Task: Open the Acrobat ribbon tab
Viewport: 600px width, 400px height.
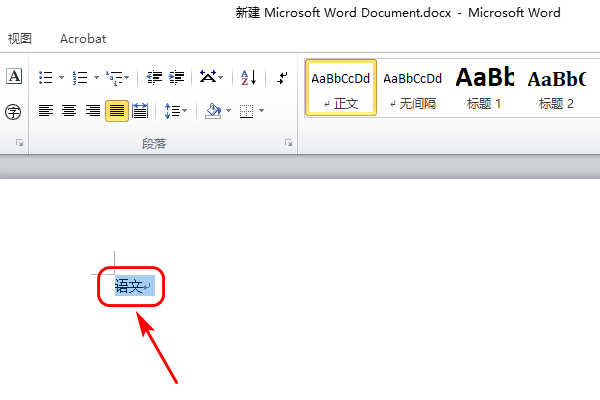Action: click(x=83, y=39)
